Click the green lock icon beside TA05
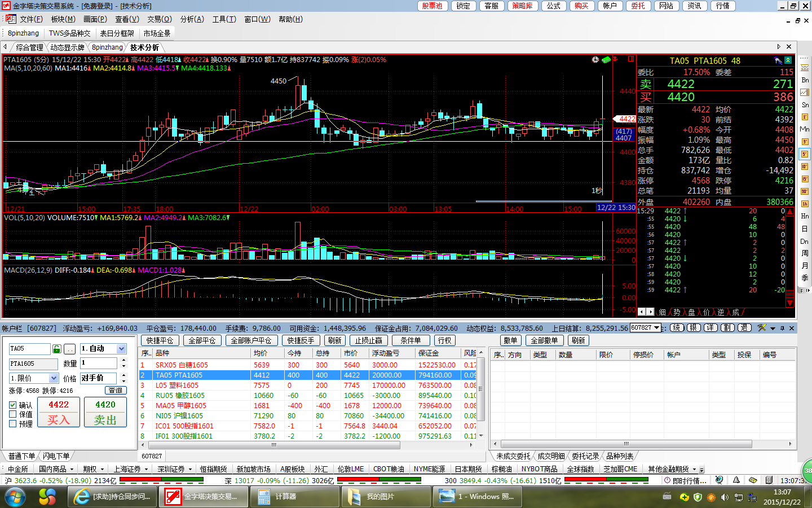Viewport: 812px width, 508px height. 56,349
